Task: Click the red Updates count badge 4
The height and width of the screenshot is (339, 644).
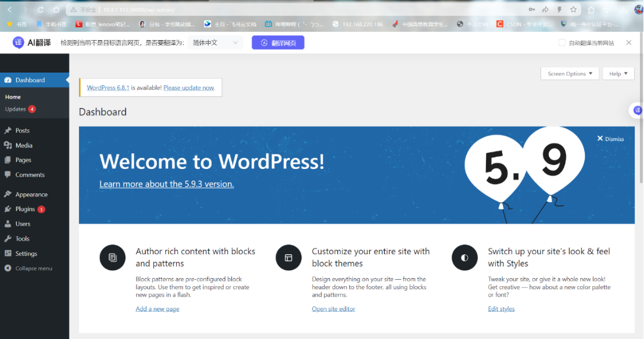Action: coord(31,109)
